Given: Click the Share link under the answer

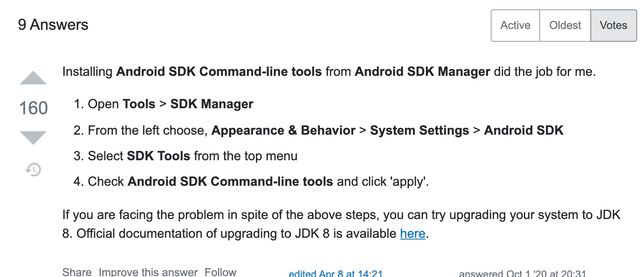Looking at the screenshot, I should coord(77,272).
